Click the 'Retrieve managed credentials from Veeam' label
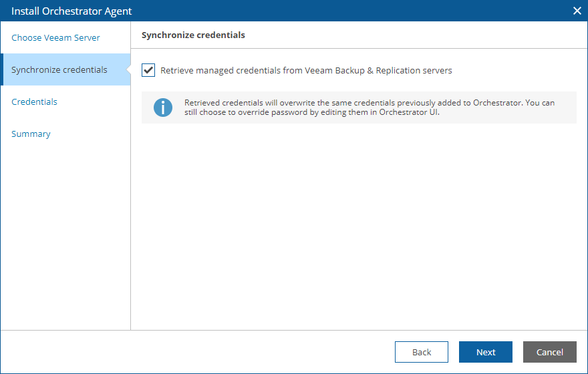Screen dimensions: 588x374 [x=306, y=70]
